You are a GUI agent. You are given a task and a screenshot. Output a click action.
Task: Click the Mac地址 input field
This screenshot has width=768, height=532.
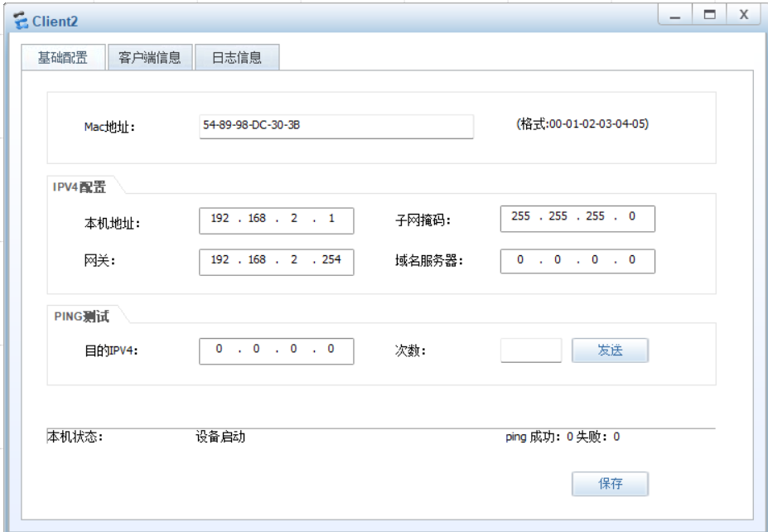click(x=336, y=127)
